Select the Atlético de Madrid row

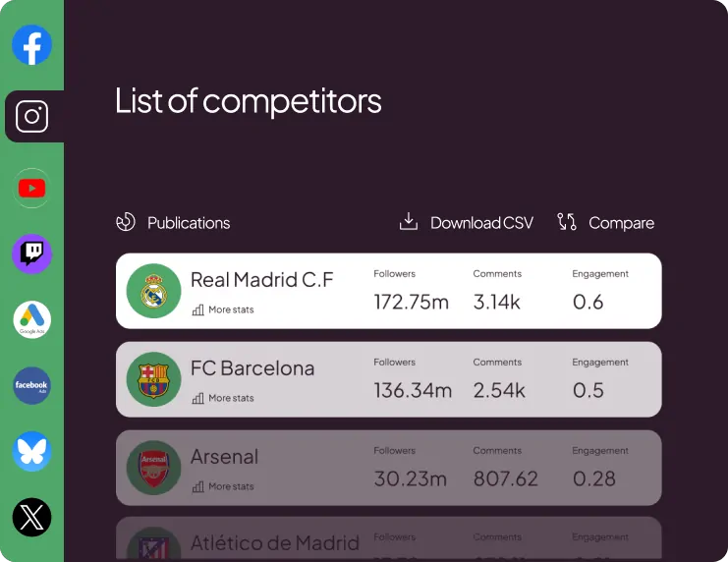[388, 540]
